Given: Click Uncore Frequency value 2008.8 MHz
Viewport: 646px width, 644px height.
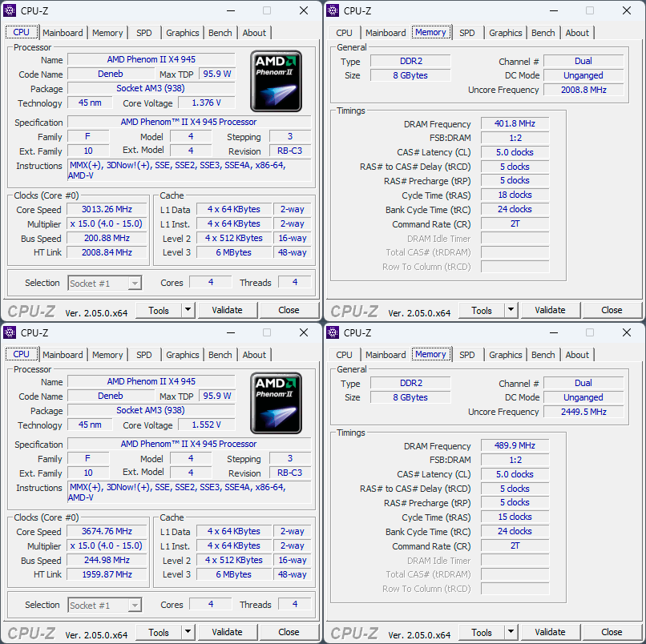Looking at the screenshot, I should coord(583,90).
